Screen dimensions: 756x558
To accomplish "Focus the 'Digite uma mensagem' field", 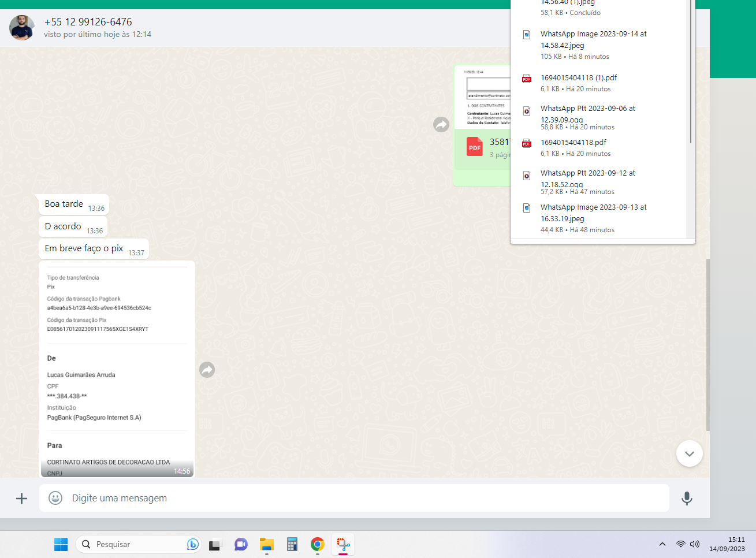I will coord(354,498).
